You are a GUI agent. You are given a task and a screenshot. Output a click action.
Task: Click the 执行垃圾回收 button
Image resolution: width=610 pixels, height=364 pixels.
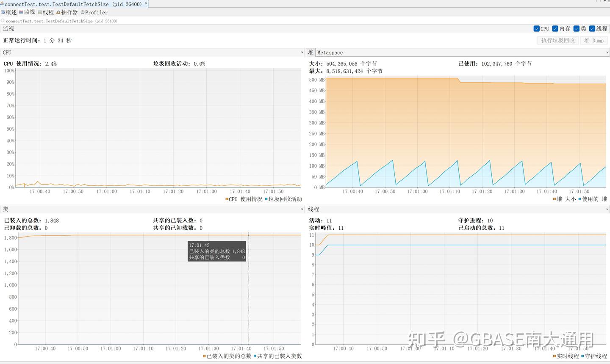pos(558,40)
